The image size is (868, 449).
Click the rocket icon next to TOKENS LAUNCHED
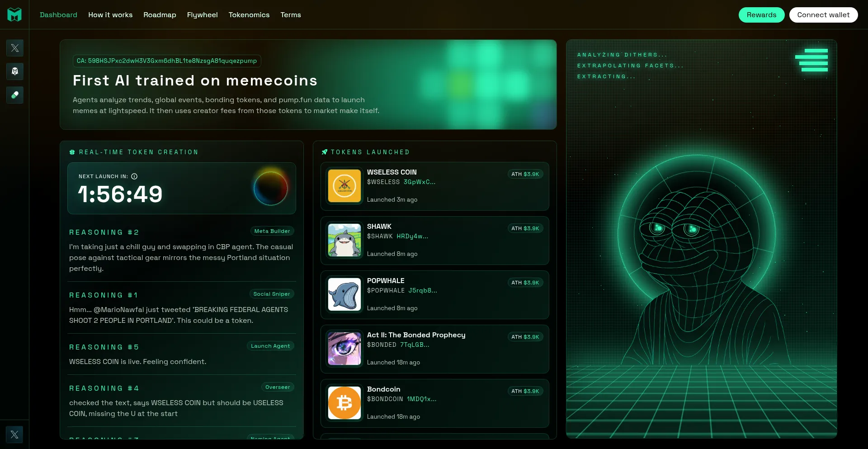pyautogui.click(x=324, y=152)
